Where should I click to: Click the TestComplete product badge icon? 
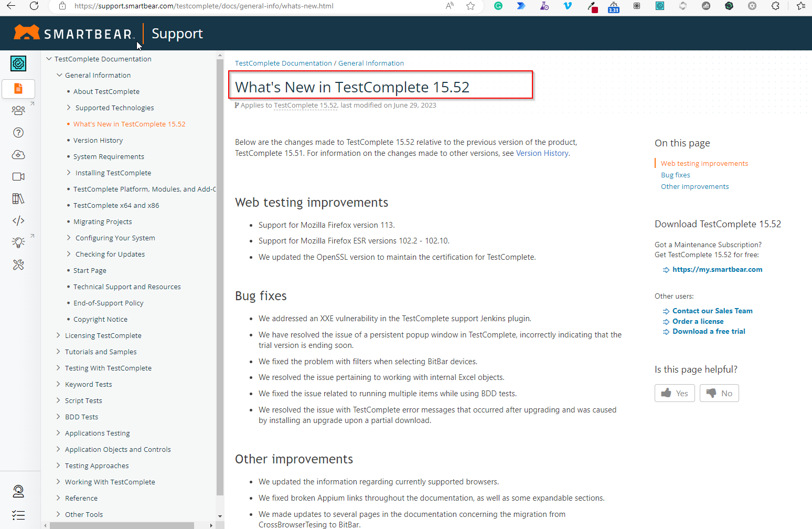[18, 64]
